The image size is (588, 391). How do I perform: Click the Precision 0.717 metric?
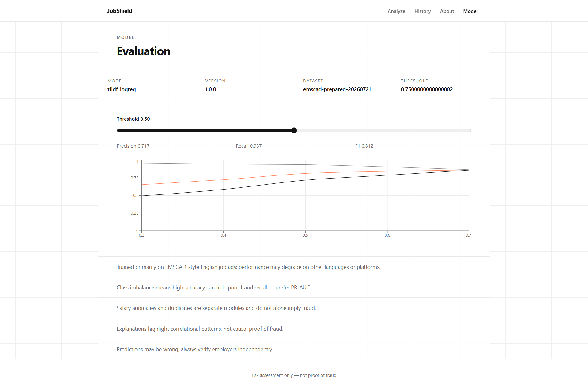[x=133, y=146]
